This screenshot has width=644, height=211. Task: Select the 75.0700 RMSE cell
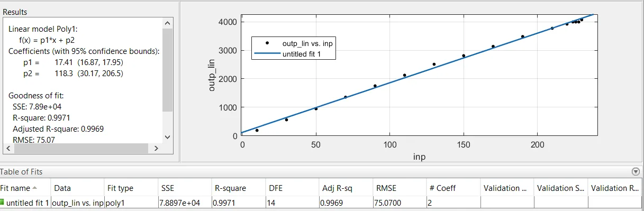(400, 203)
